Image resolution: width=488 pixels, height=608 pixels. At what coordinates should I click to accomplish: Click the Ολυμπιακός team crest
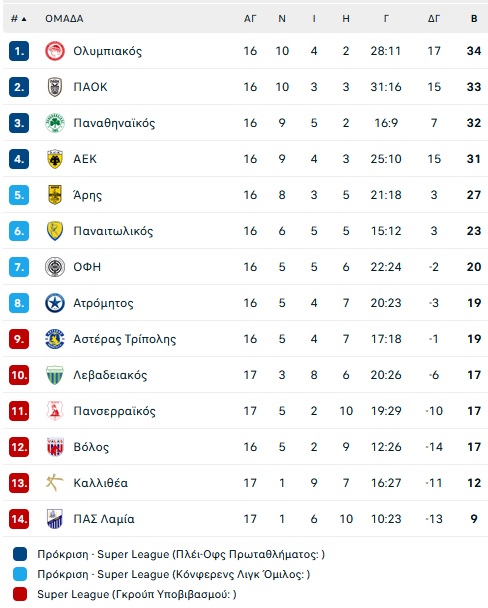point(55,51)
